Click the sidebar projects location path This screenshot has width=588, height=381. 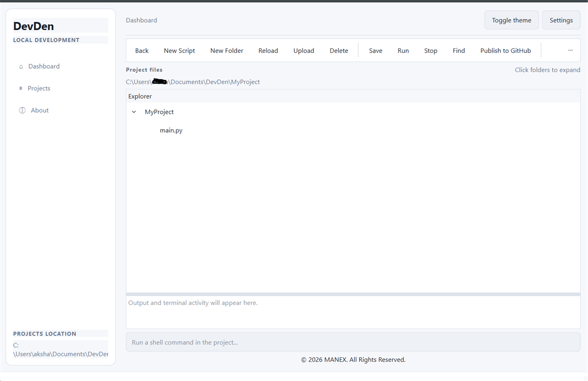click(x=61, y=350)
